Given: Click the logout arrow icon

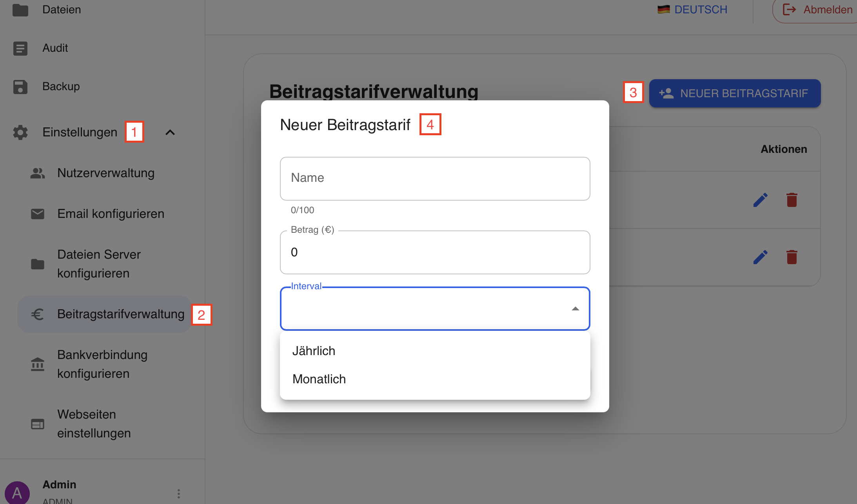Looking at the screenshot, I should pos(789,9).
